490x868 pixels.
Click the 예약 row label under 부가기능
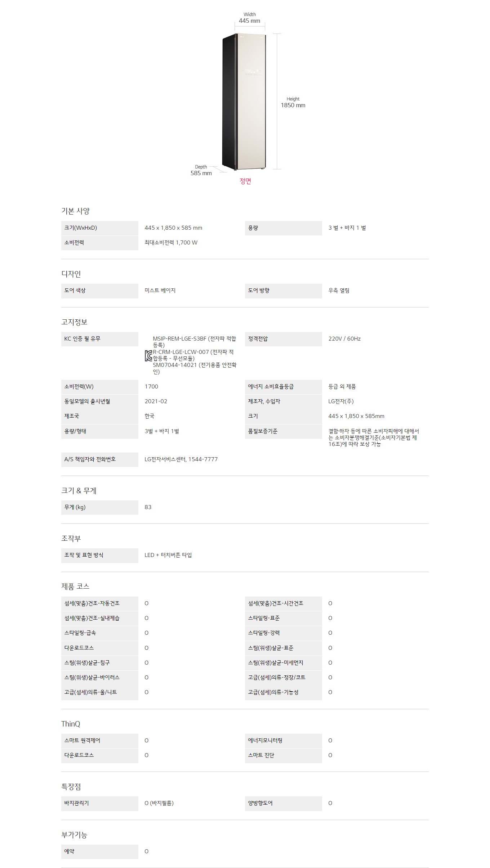click(x=69, y=851)
